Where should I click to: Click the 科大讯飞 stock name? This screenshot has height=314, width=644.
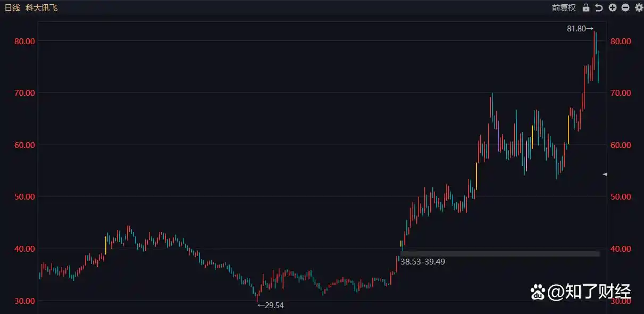[41, 7]
